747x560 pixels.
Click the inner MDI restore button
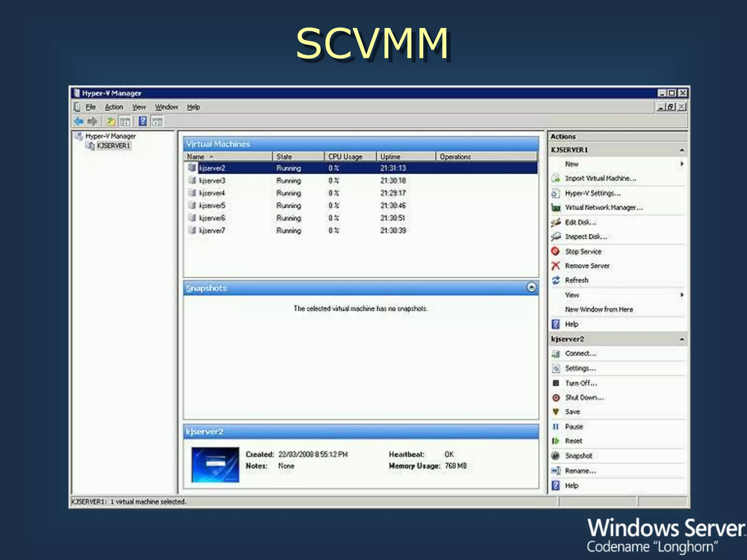point(671,107)
